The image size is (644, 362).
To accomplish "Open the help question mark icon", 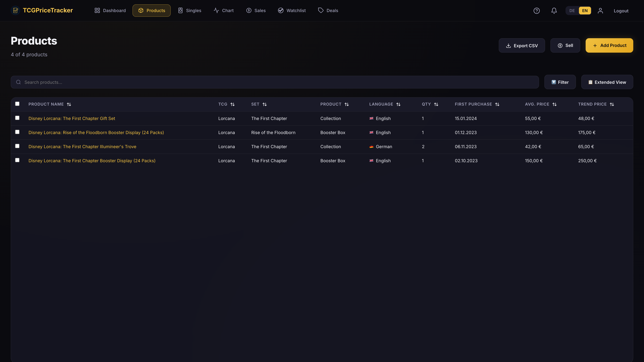I will click(x=536, y=11).
